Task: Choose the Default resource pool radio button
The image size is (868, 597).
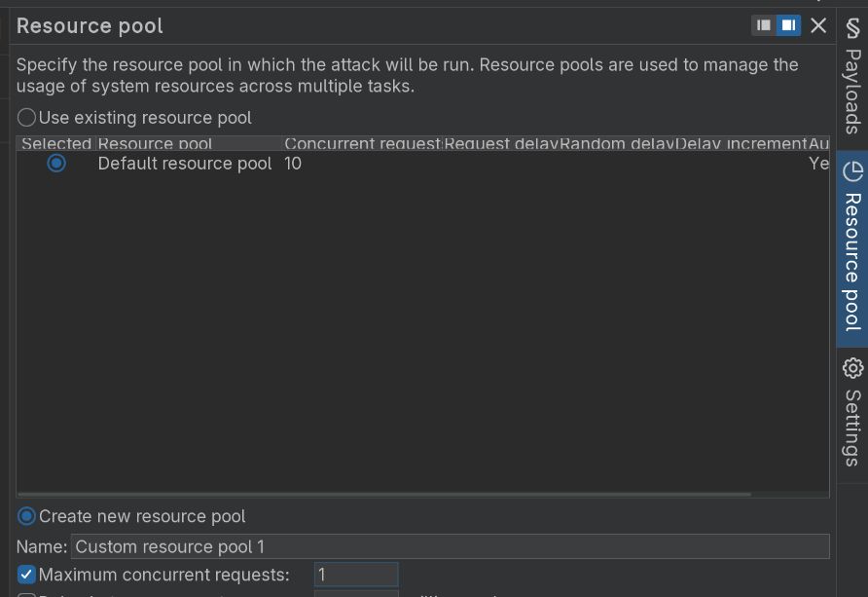Action: [x=56, y=164]
